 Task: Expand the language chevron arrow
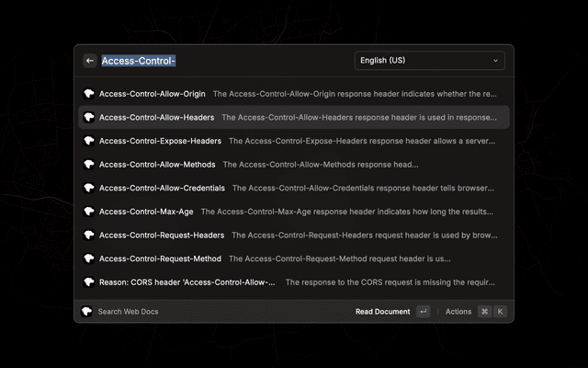pos(496,61)
